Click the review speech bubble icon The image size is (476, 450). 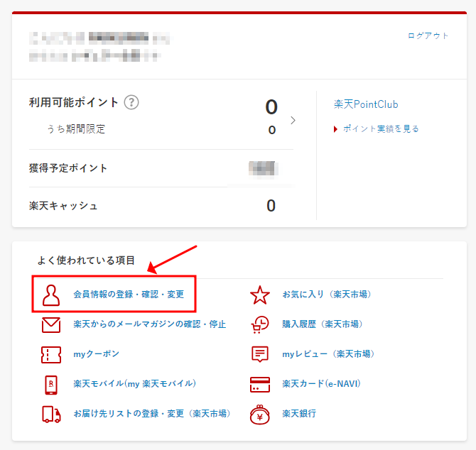[x=260, y=354]
